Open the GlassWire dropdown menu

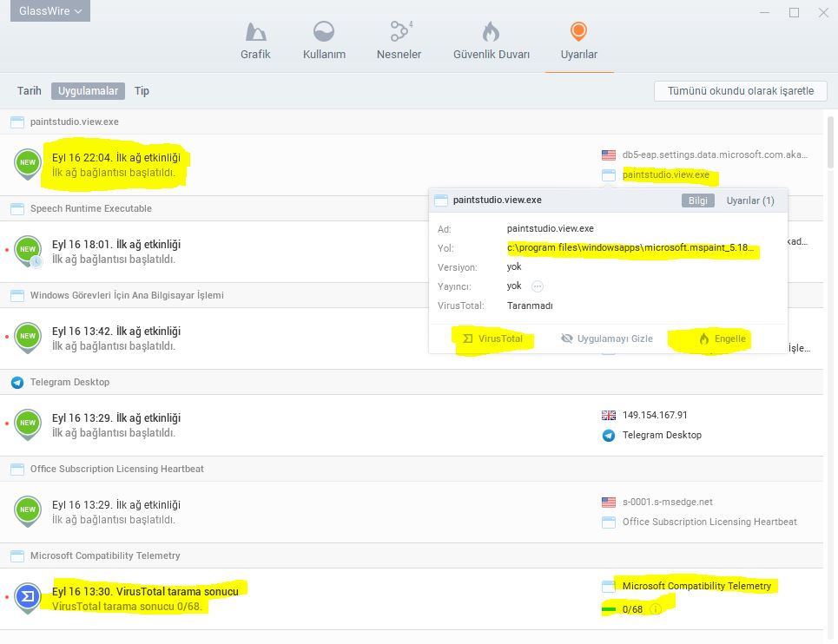click(x=50, y=10)
